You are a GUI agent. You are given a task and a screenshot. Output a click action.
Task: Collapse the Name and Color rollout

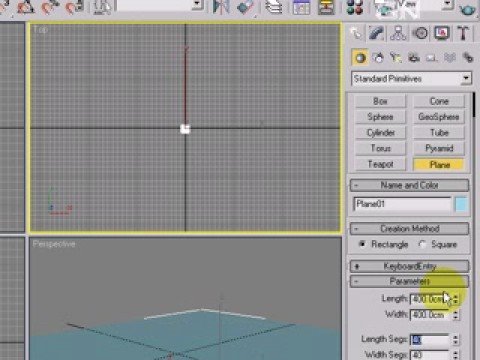409,185
